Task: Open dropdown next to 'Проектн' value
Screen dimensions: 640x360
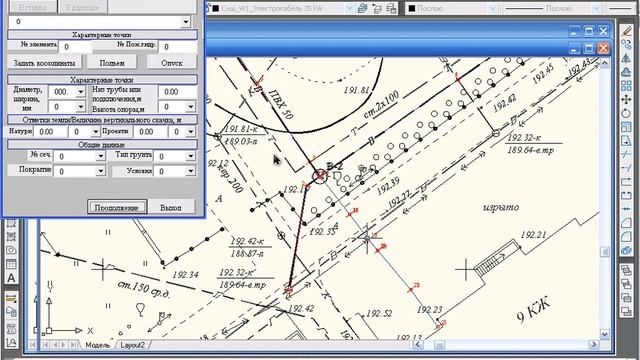Action: tap(191, 132)
